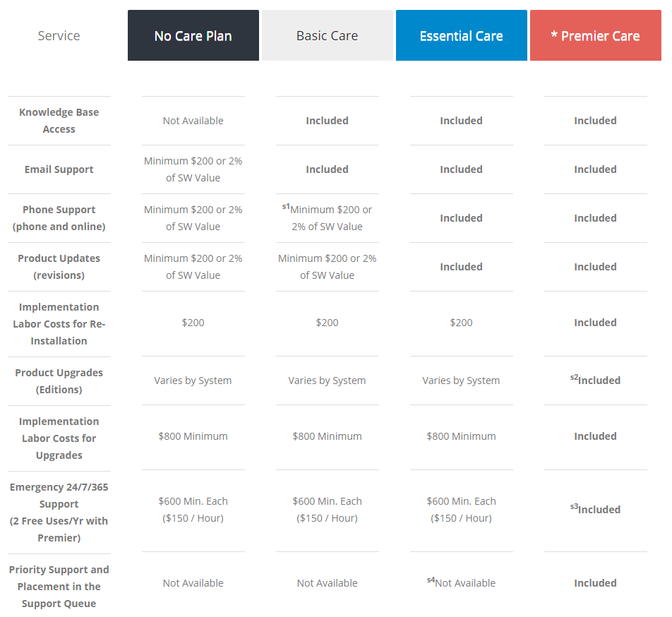The width and height of the screenshot is (672, 617).
Task: Open the s3 footnote under Premier Care
Action: click(575, 508)
